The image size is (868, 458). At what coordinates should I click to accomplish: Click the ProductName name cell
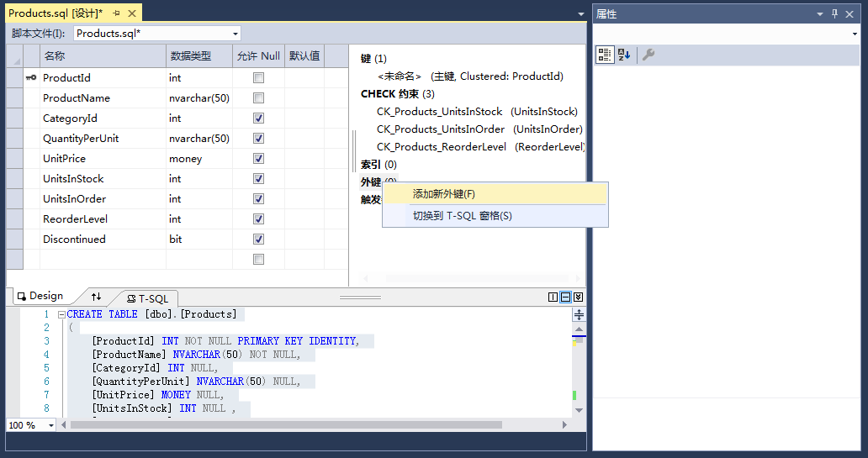click(x=103, y=98)
